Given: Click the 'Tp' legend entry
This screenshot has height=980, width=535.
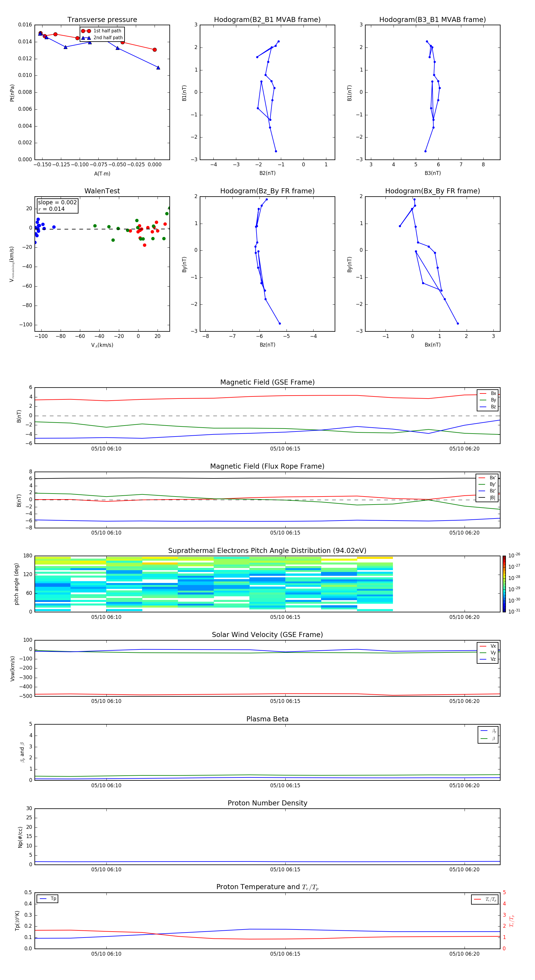Looking at the screenshot, I should (x=48, y=899).
